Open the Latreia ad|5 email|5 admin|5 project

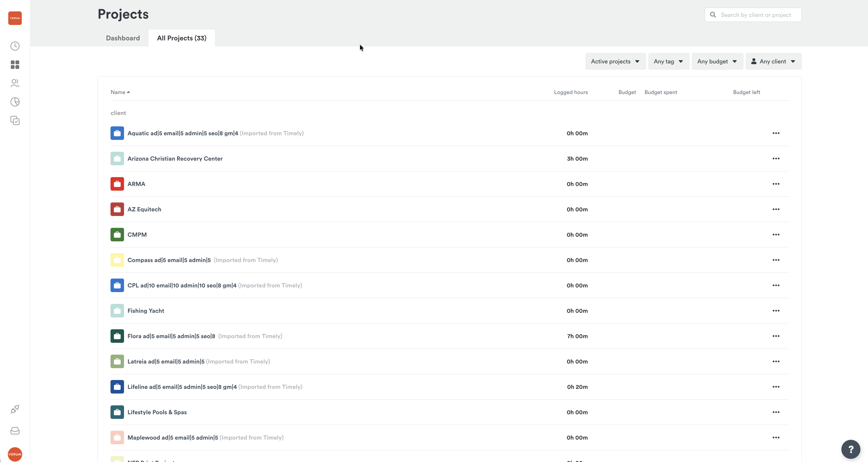[x=166, y=361]
